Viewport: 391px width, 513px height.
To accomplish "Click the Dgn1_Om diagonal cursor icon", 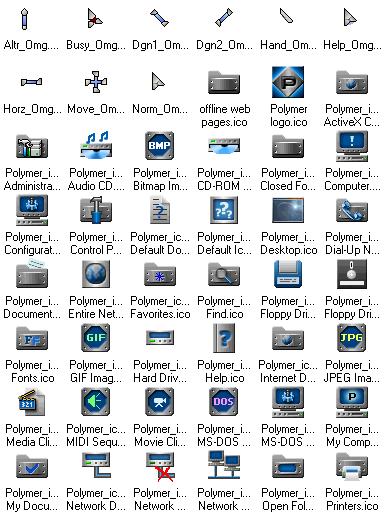I will click(160, 18).
